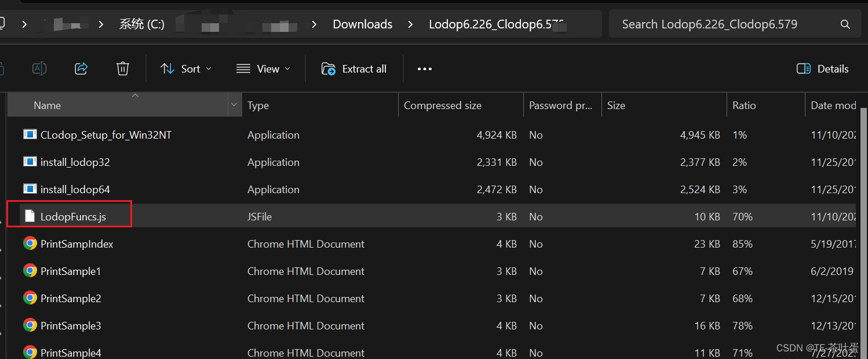Viewport: 868px width, 359px height.
Task: Sort by the Ratio column header
Action: 765,106
